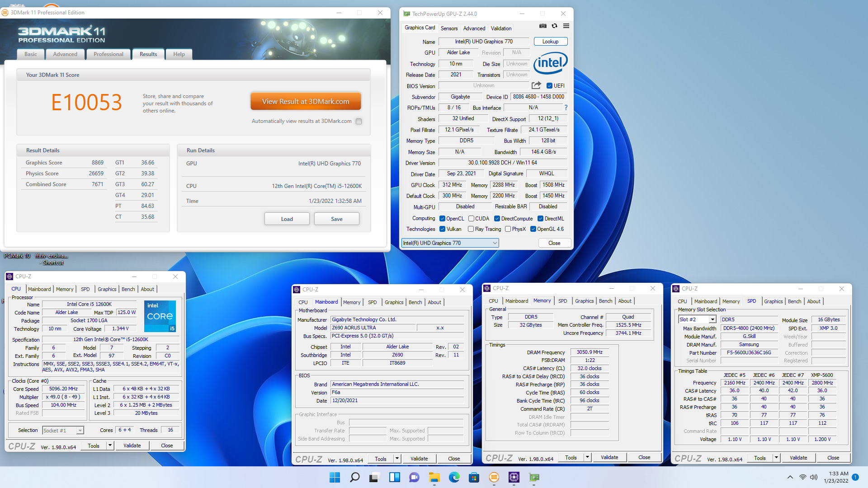
Task: Click the Load button in Run Details
Action: 287,219
